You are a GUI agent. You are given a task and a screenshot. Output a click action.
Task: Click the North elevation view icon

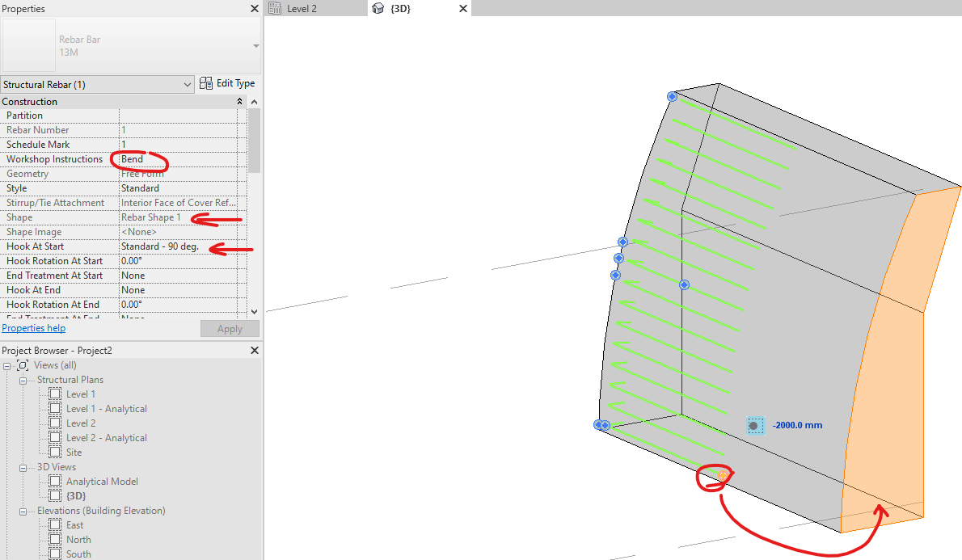(54, 539)
